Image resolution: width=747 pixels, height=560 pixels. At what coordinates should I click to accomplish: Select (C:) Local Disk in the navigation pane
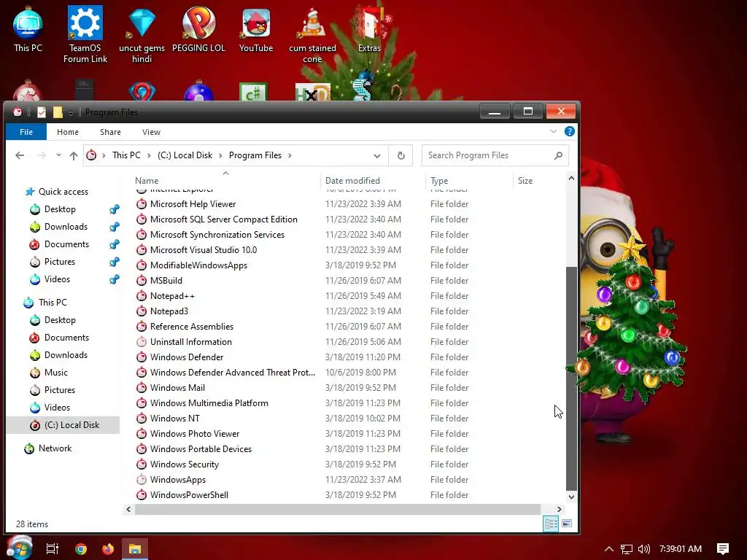tap(63, 425)
